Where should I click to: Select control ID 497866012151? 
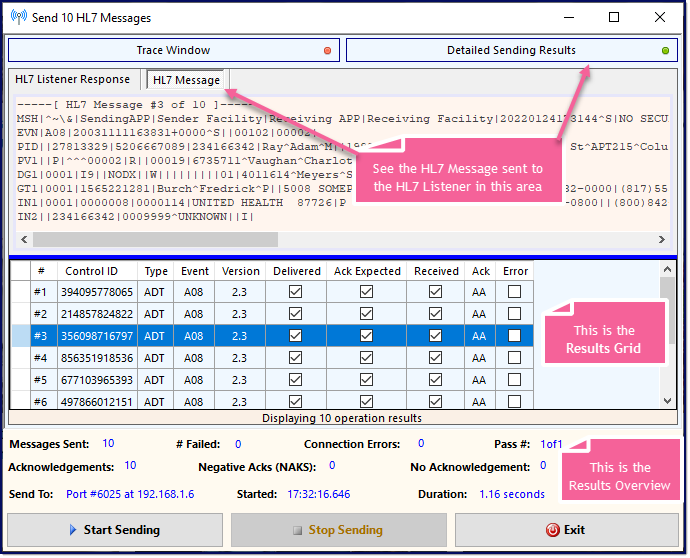click(97, 401)
